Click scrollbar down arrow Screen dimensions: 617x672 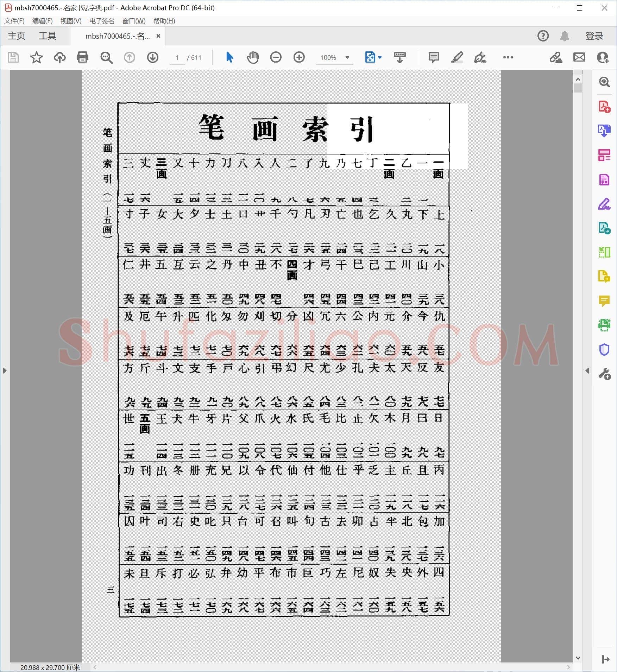[578, 658]
